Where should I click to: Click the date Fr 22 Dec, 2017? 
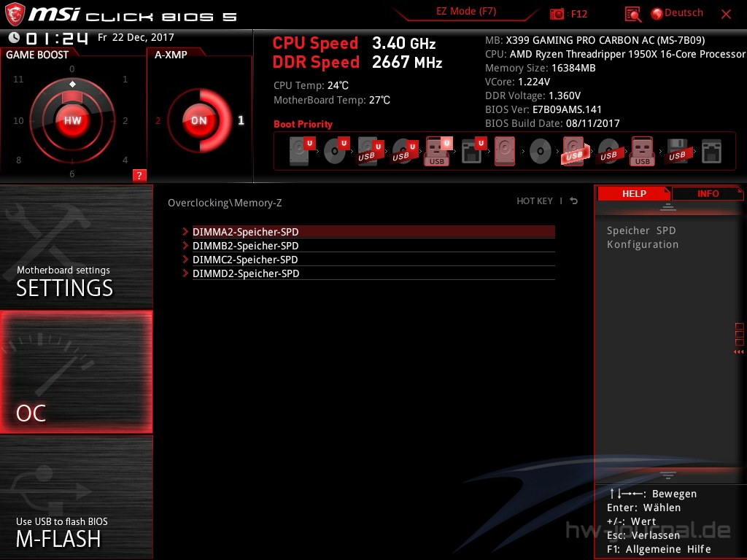136,37
